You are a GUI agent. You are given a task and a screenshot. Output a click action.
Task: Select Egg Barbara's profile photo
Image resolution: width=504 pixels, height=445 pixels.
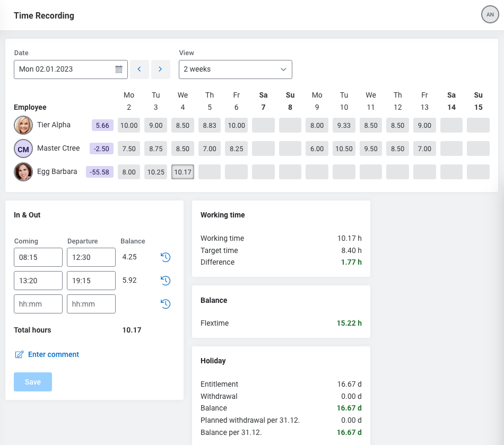(23, 172)
